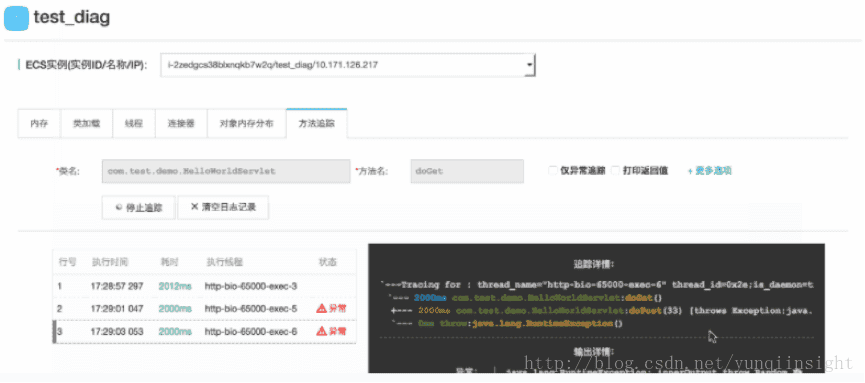Click the 追踪详情 heading in dark panel
The height and width of the screenshot is (383, 865).
tap(595, 264)
